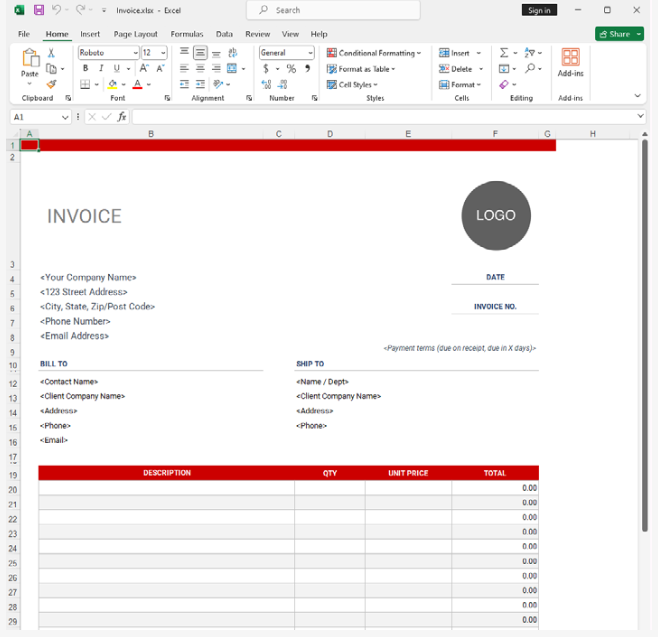Toggle Bold formatting
Screen dimensions: 658x637
click(x=86, y=69)
